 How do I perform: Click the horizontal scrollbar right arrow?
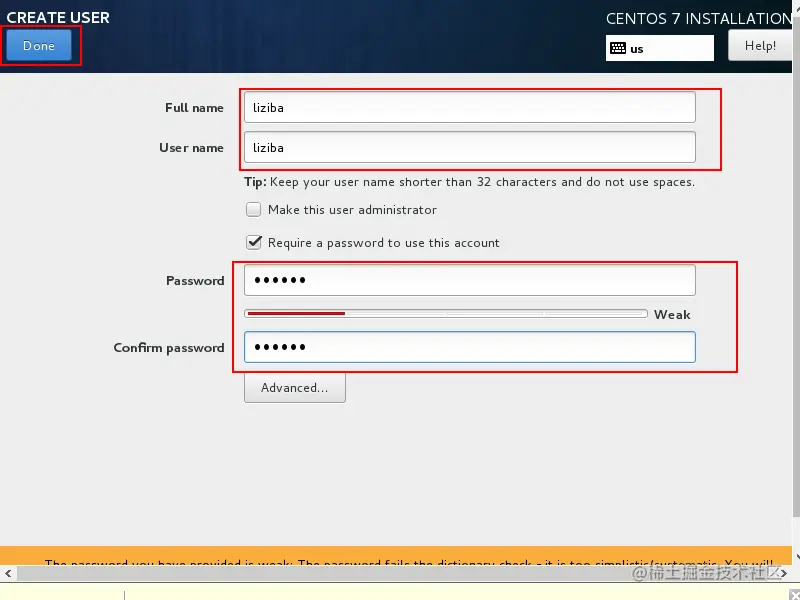click(784, 573)
